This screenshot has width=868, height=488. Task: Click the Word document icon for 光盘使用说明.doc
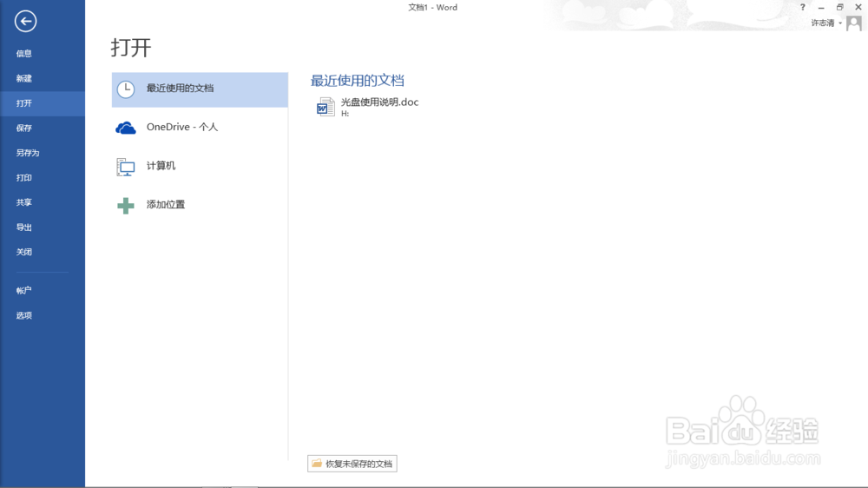click(325, 106)
